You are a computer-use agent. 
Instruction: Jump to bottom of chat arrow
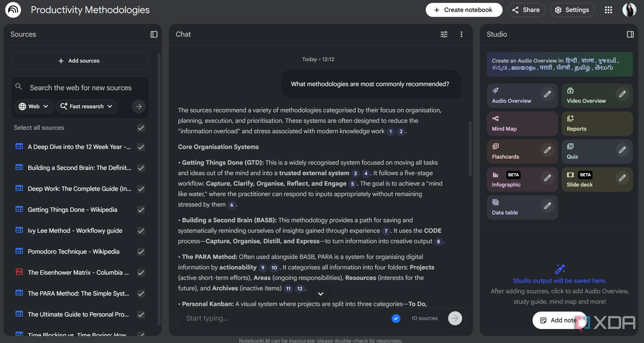point(321,294)
